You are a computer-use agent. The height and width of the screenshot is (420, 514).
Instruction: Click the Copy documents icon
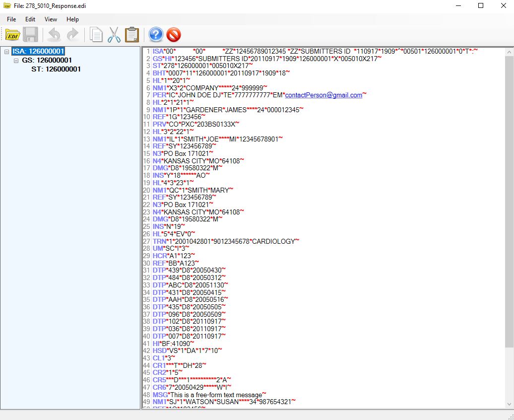click(96, 34)
